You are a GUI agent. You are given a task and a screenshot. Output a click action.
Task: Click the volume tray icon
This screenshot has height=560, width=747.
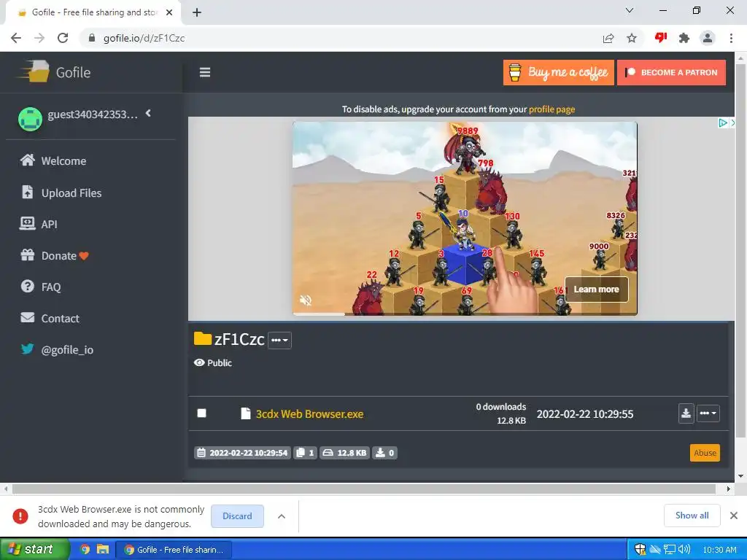point(684,550)
